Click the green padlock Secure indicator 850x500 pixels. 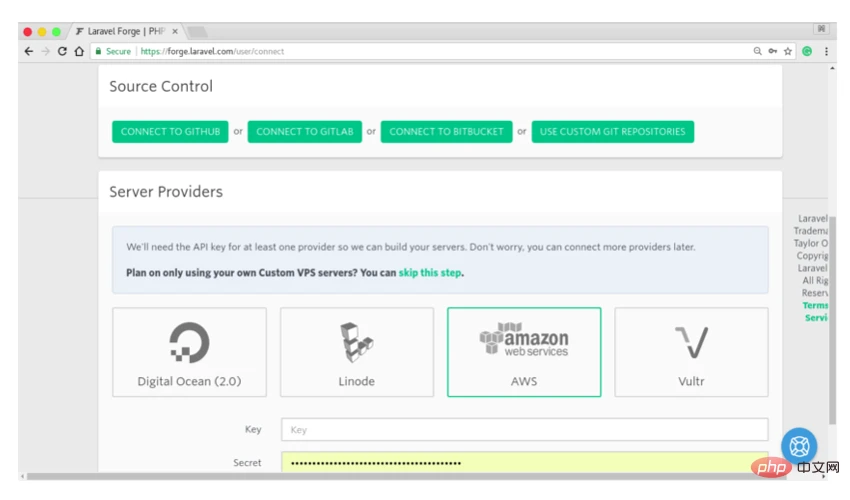point(113,51)
